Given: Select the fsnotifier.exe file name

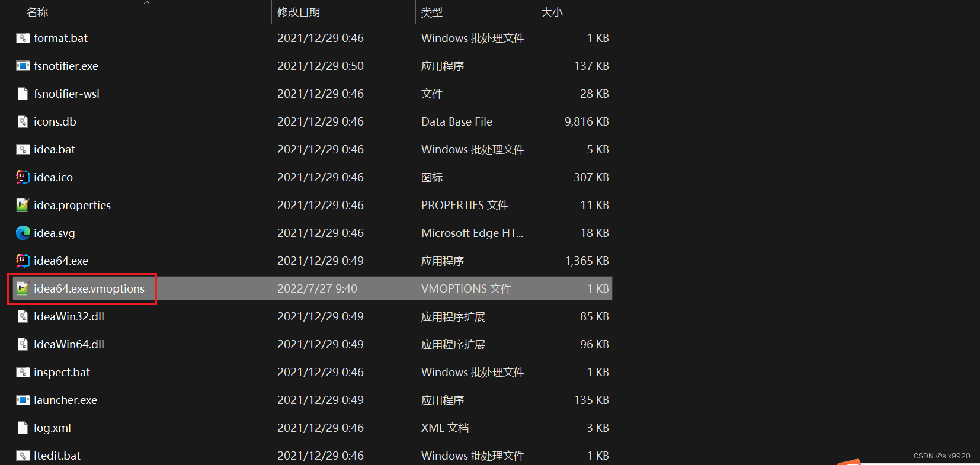Looking at the screenshot, I should [x=66, y=66].
